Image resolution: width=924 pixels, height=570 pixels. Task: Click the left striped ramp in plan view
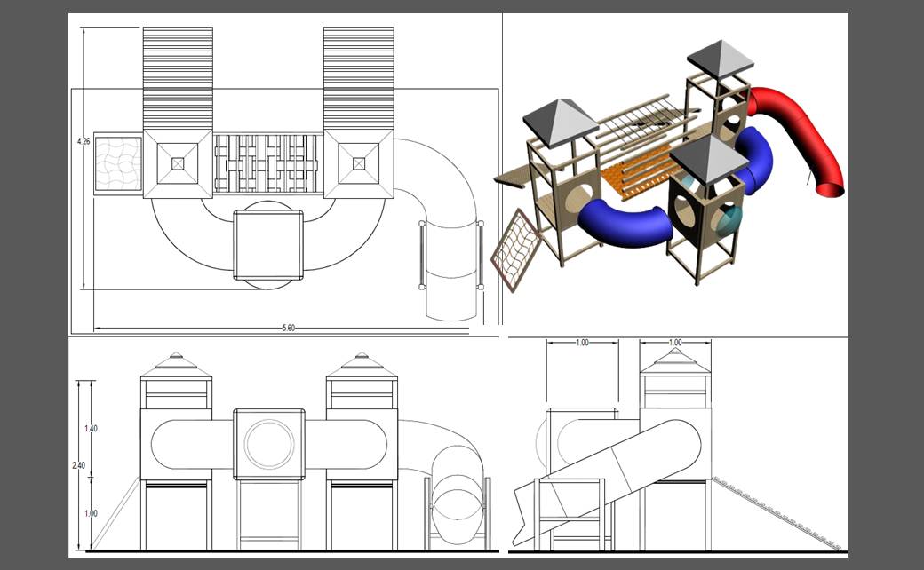pos(178,77)
